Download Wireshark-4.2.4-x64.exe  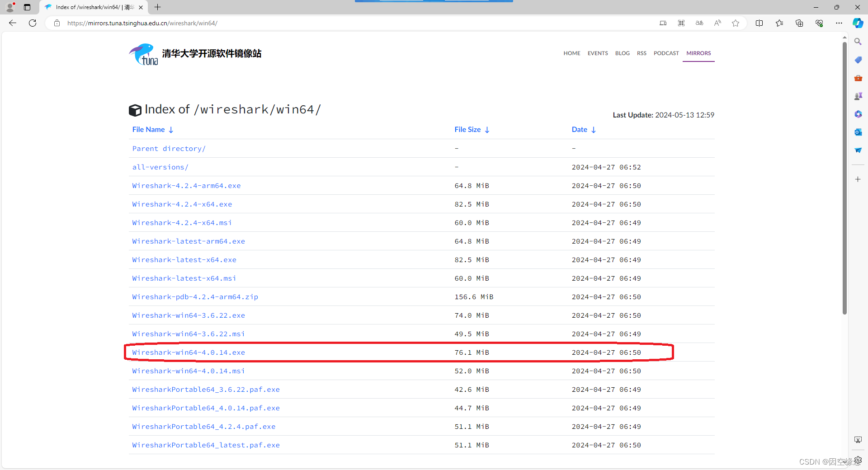click(182, 204)
